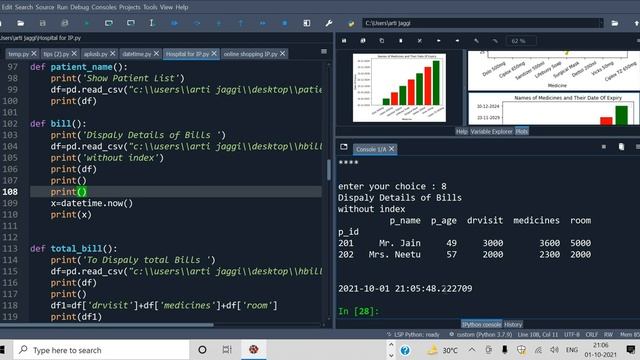Viewport: 640px width, 360px height.
Task: Open the Search menu
Action: [x=24, y=7]
